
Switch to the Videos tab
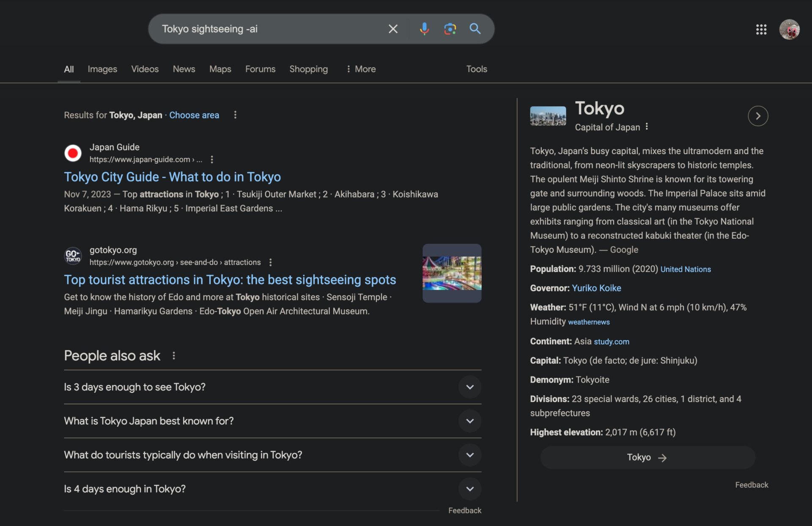pos(145,69)
